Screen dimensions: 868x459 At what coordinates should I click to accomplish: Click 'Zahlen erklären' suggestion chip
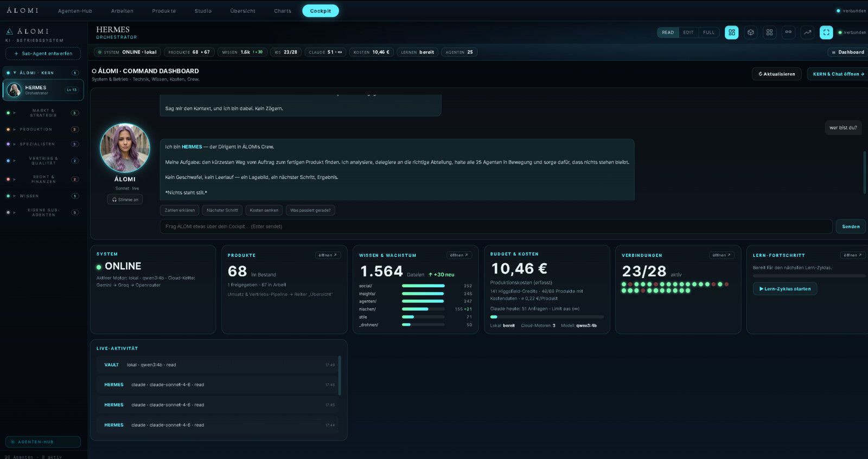click(x=180, y=210)
